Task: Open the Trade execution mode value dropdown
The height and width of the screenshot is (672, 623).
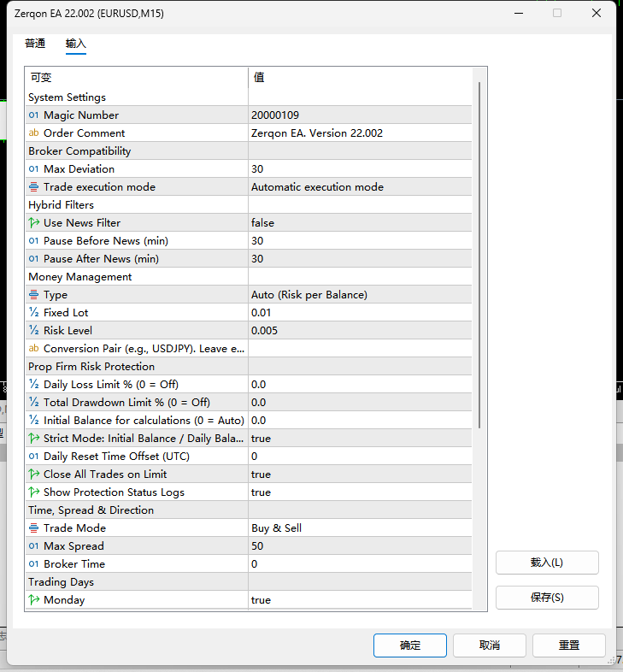Action: (360, 187)
